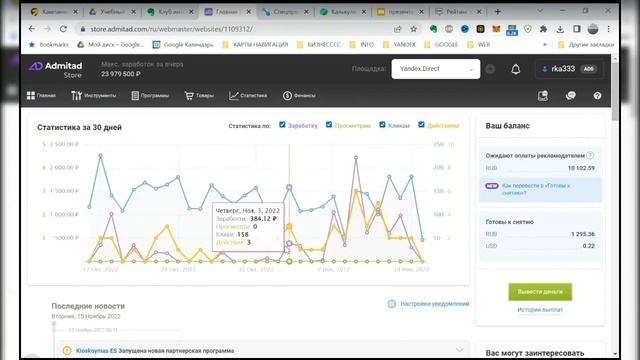This screenshot has width=640, height=360.
Task: Open the Google Календарь bookmark
Action: pos(183,44)
